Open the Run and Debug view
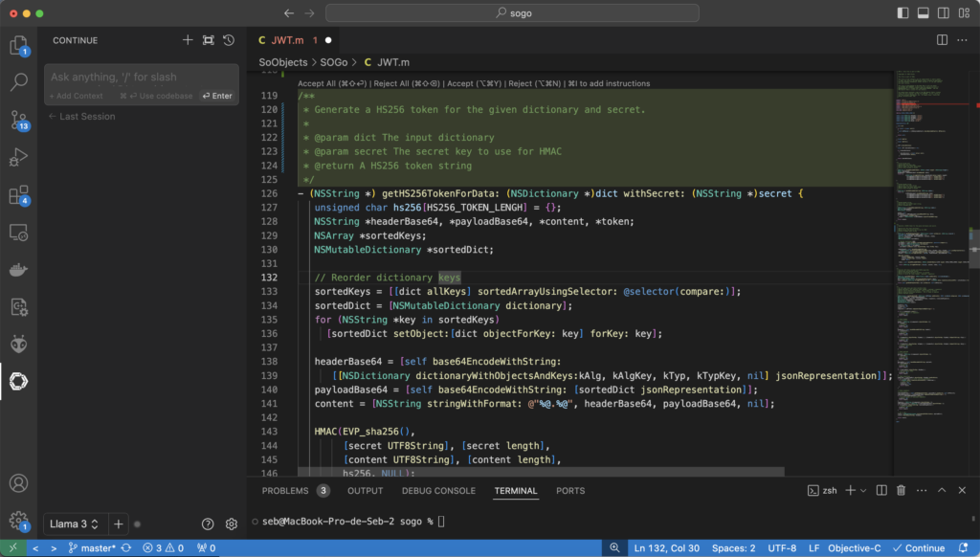 19,157
